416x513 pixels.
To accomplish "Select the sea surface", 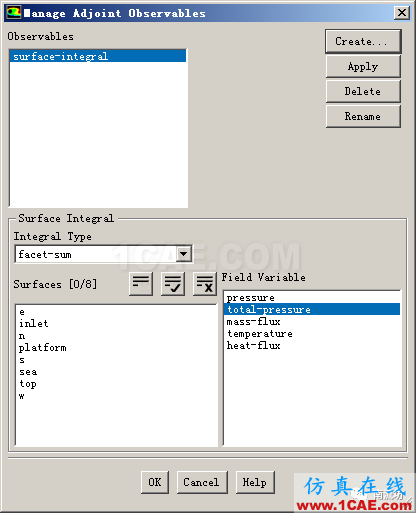I will [116, 372].
